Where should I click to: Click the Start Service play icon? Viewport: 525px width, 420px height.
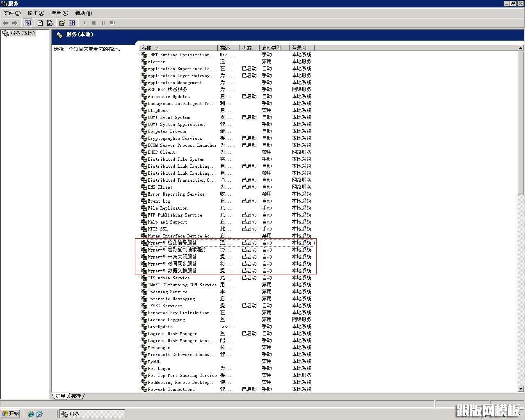(84, 23)
